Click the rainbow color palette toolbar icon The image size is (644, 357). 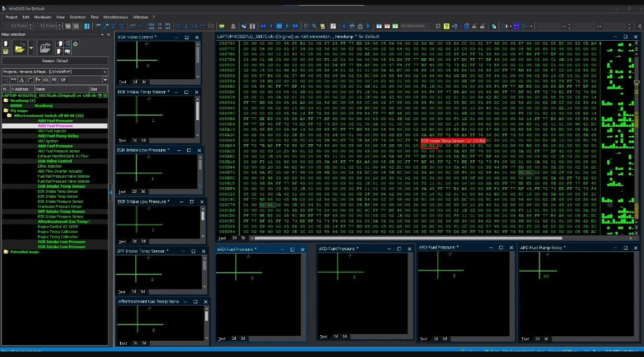221,26
